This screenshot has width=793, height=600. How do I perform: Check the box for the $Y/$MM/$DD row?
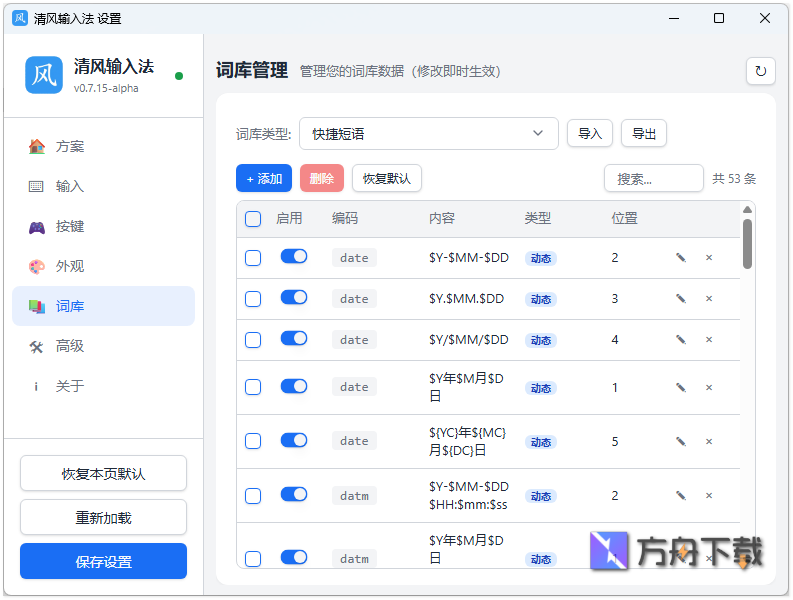pos(253,340)
